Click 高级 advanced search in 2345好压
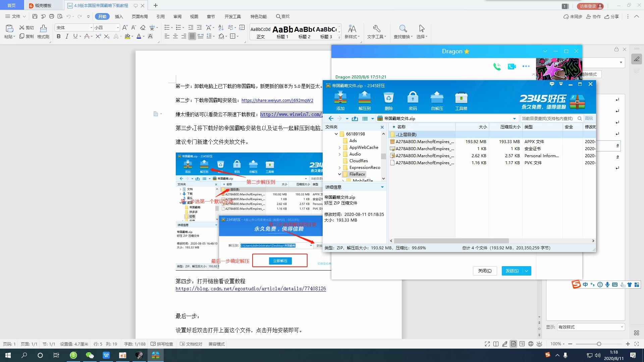This screenshot has height=362, width=644. click(589, 118)
